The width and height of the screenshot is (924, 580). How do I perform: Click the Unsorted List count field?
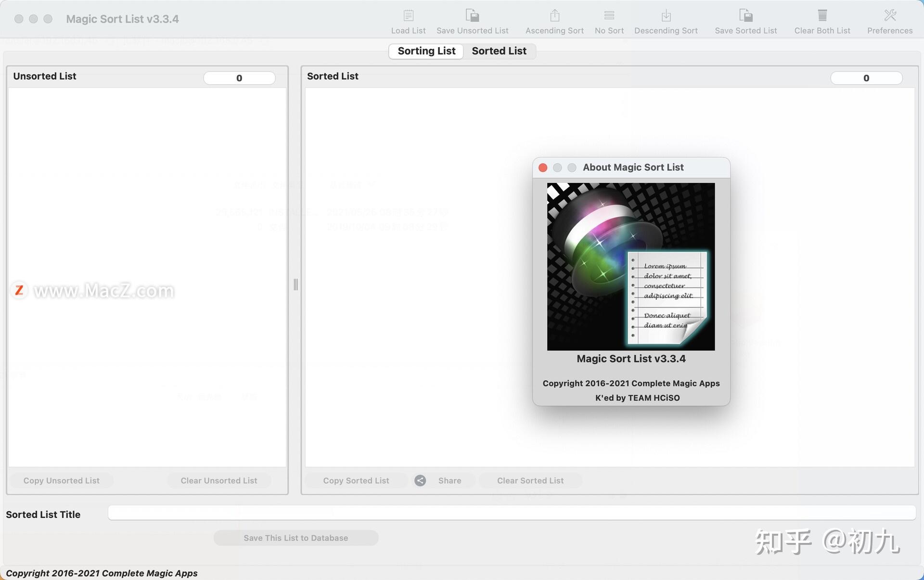[239, 78]
